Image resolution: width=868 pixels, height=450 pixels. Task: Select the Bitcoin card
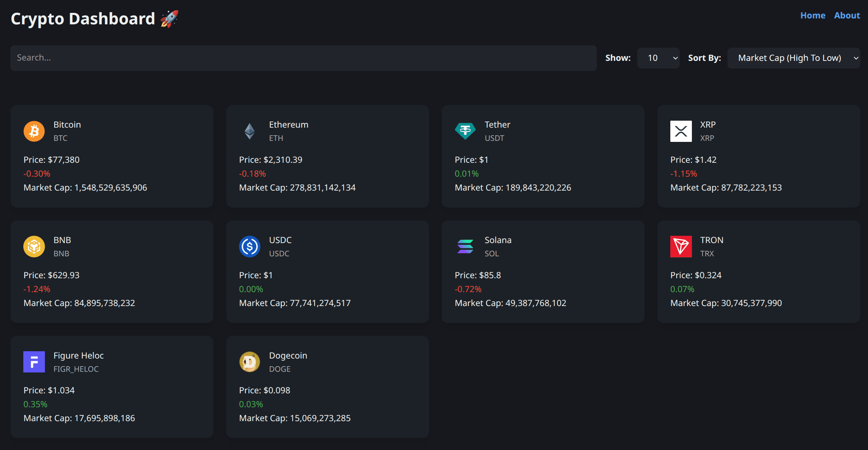click(112, 156)
